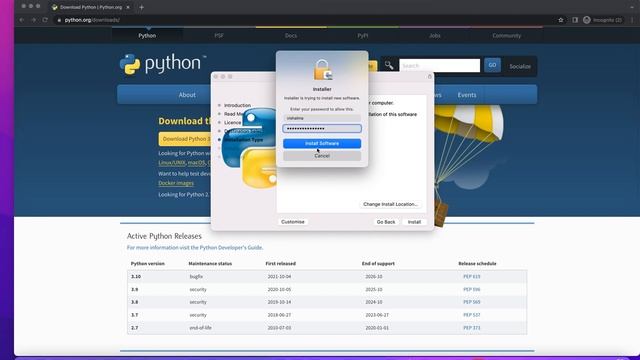
Task: Click the Install Software button
Action: 322,143
